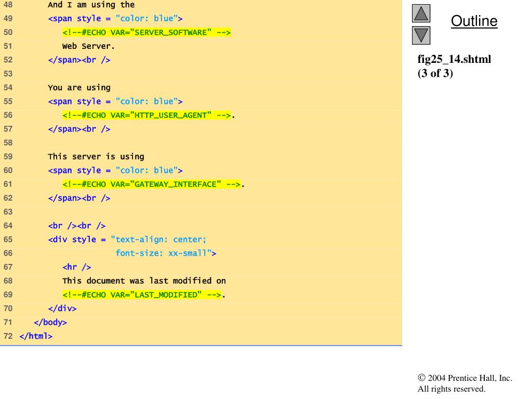
Task: Click the span style tag on line 60
Action: (x=115, y=170)
